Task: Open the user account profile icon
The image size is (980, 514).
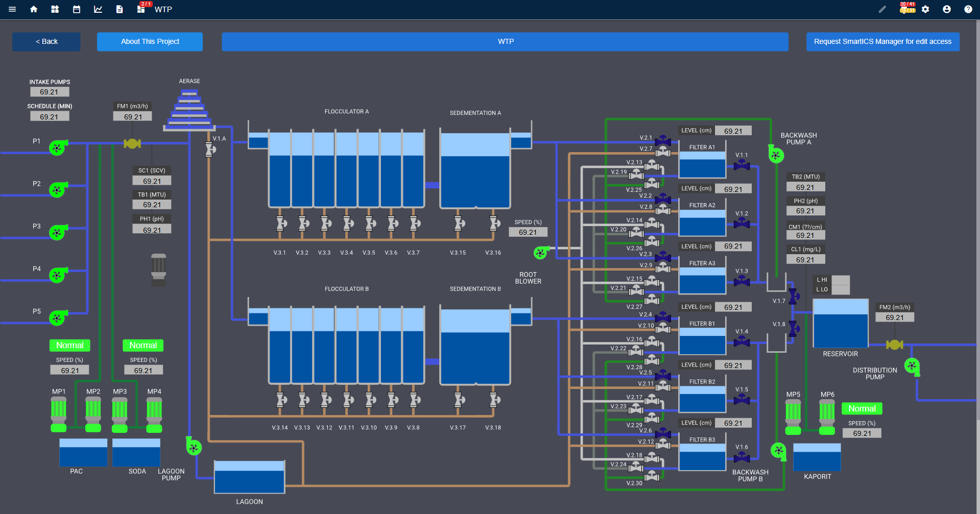Action: pyautogui.click(x=947, y=9)
